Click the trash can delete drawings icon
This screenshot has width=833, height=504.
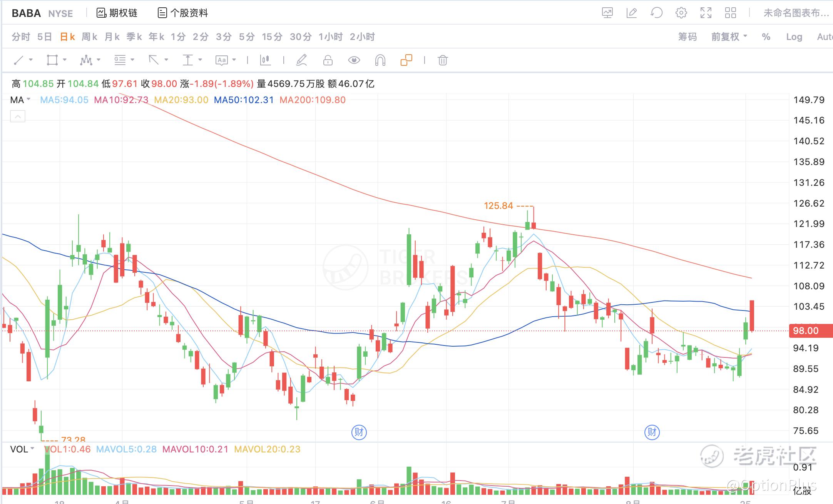(x=443, y=60)
